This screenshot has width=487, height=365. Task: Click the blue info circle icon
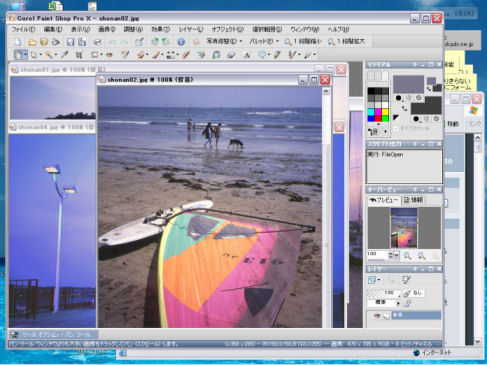(181, 42)
